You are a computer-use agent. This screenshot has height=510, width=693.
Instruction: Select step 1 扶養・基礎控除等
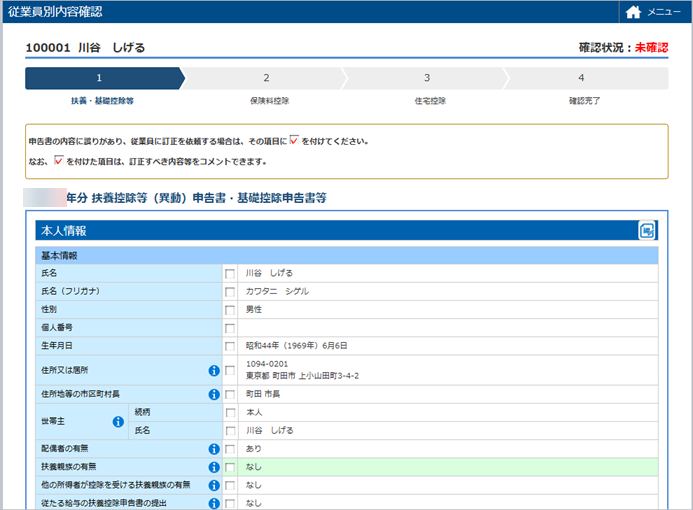pos(104,78)
